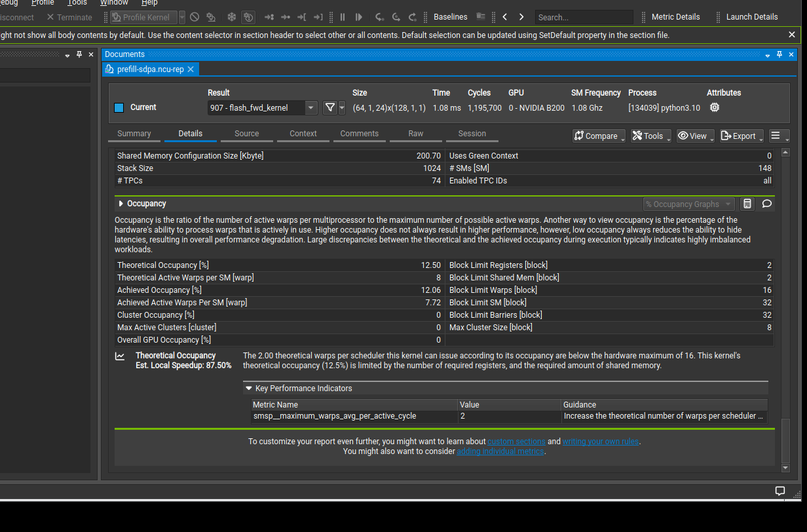Image resolution: width=807 pixels, height=532 pixels.
Task: Select the prefill-sdpa.ncu-rep document tab
Action: coord(151,69)
